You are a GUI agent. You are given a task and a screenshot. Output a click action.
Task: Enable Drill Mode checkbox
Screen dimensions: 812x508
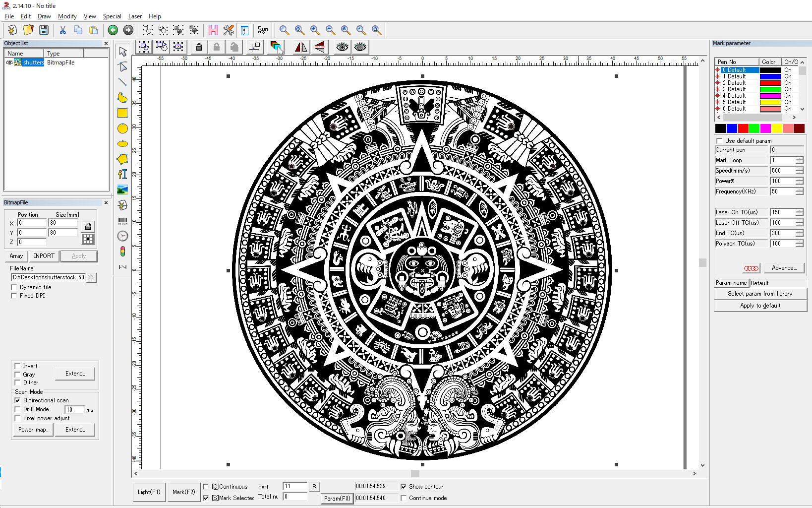[x=17, y=409]
